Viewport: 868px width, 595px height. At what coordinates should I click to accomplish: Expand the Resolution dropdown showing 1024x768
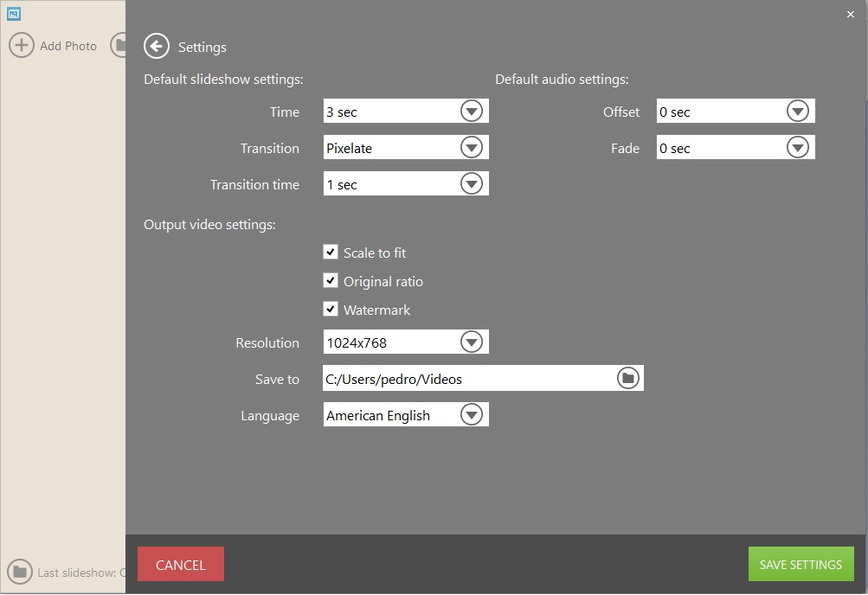[471, 342]
